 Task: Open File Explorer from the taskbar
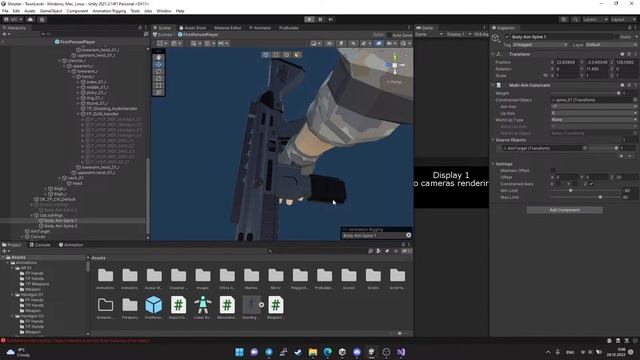point(313,352)
